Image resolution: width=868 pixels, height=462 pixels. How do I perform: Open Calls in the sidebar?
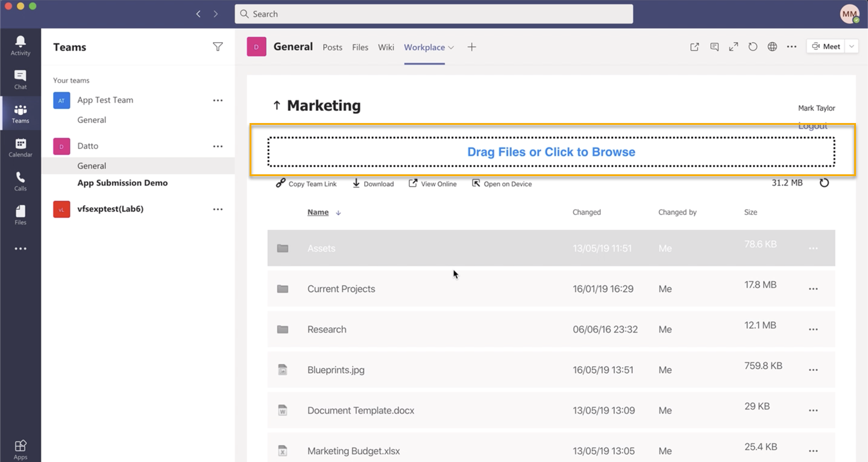(x=20, y=181)
